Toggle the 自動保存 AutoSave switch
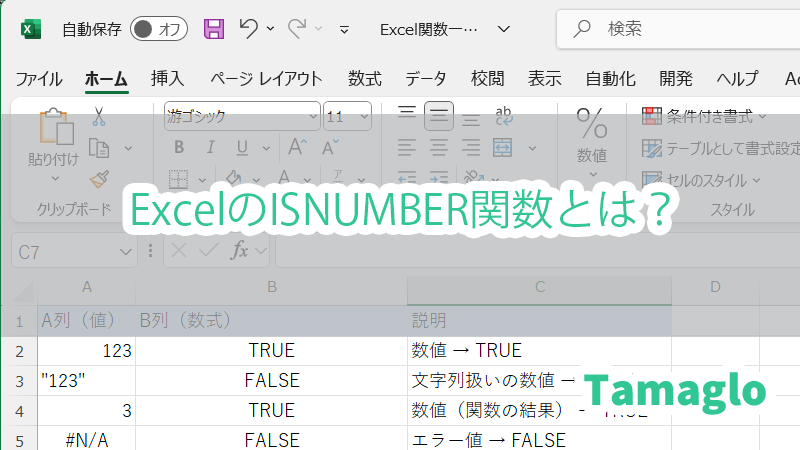The height and width of the screenshot is (450, 800). pyautogui.click(x=159, y=29)
